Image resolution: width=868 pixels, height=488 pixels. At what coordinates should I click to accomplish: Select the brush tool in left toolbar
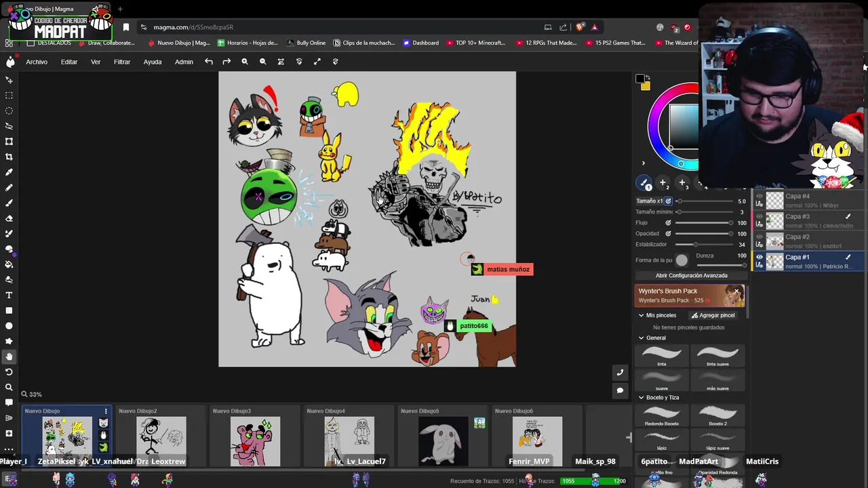coord(9,203)
